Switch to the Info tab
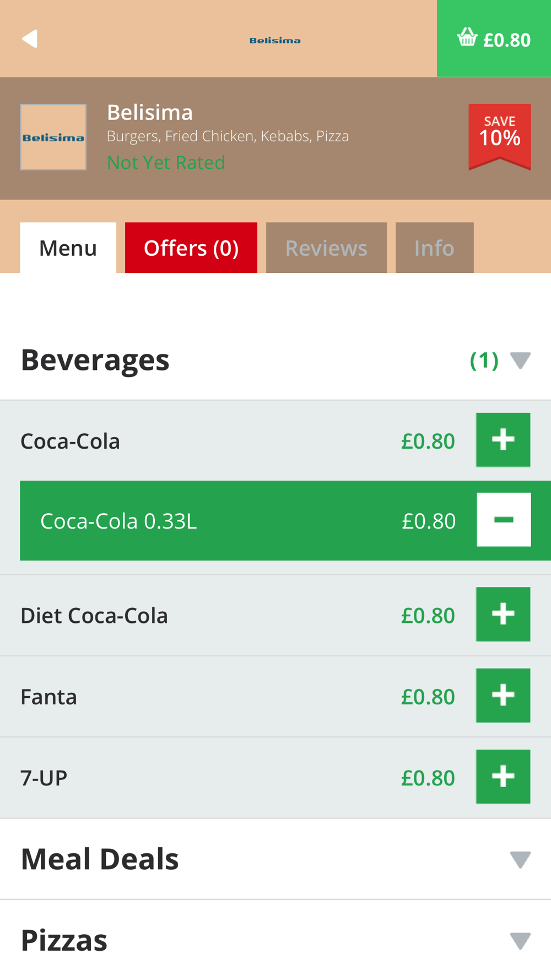 pos(434,248)
